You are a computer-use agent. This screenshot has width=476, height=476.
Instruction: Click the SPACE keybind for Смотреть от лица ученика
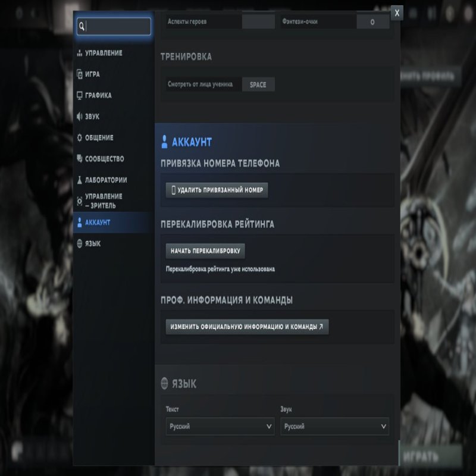tap(258, 84)
